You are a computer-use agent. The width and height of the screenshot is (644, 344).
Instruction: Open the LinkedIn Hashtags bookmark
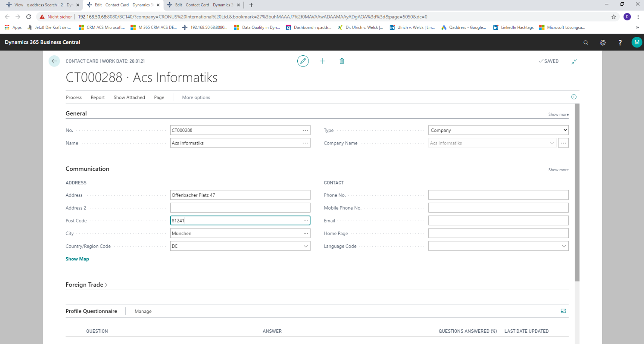[x=514, y=27]
